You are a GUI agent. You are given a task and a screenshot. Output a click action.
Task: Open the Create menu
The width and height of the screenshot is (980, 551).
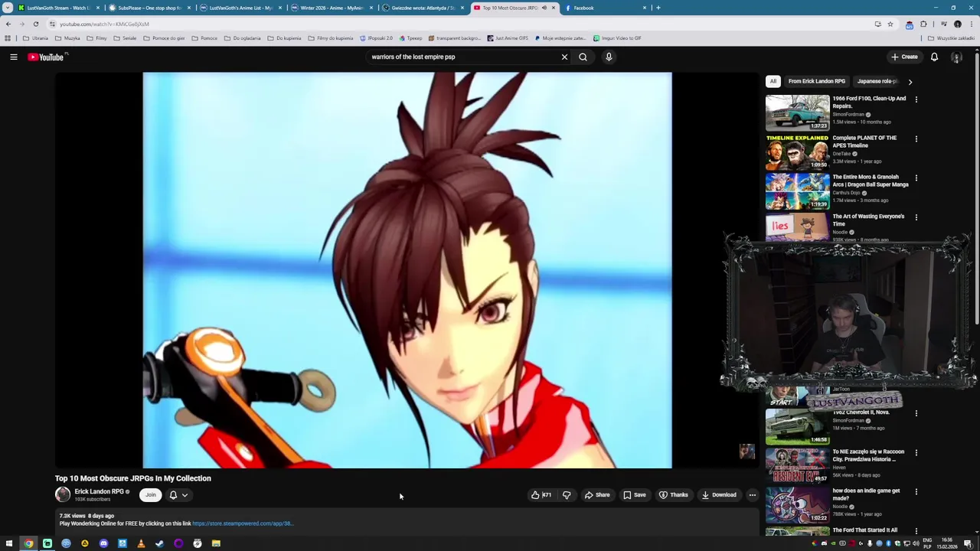pos(904,57)
